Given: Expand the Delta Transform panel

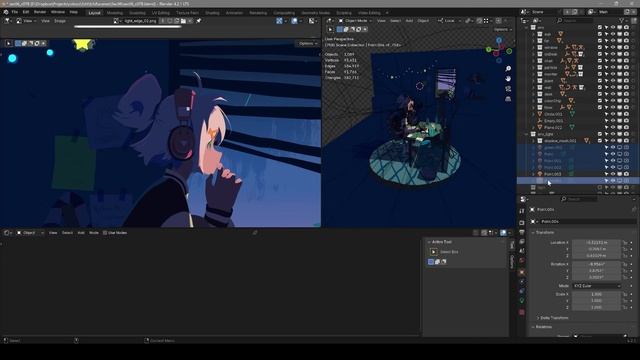Looking at the screenshot, I should 553,318.
